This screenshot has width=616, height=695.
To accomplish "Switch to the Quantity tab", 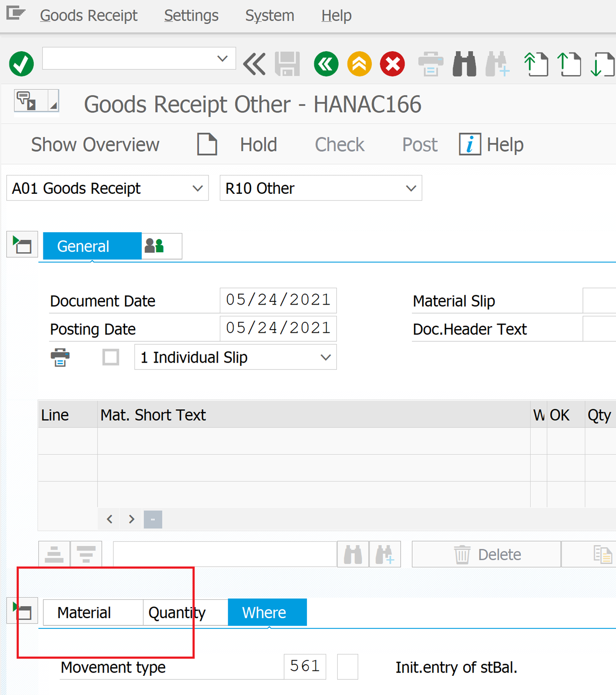I will coord(177,612).
